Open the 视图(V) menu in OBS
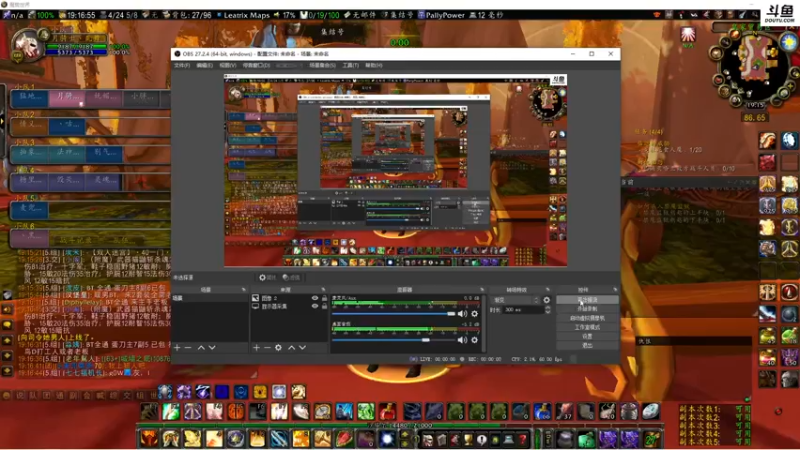The image size is (800, 450). (x=228, y=65)
